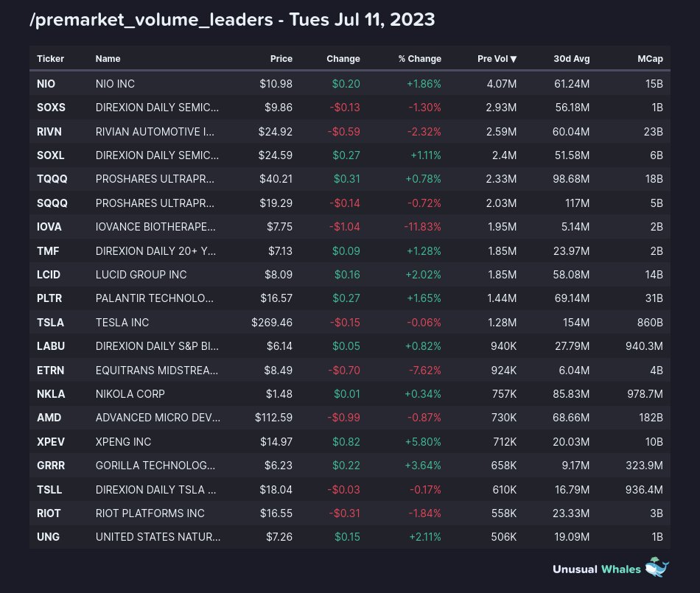Click the PALANTIR TECHNOLO... name cell
This screenshot has height=593, width=700.
[155, 298]
